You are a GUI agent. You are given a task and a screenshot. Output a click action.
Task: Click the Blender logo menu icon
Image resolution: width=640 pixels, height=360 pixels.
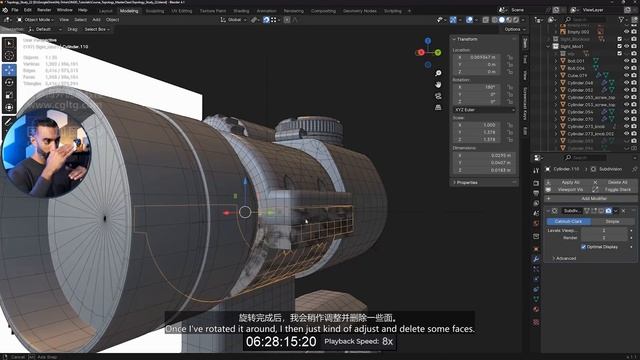5,10
